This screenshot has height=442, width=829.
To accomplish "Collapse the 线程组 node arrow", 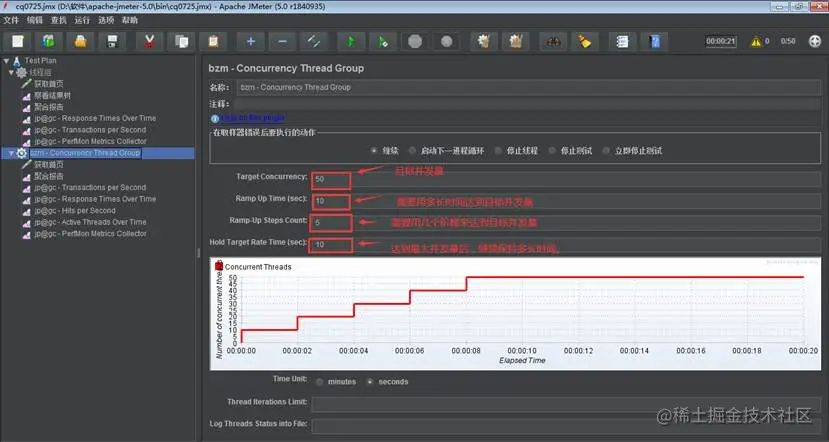I will (11, 72).
